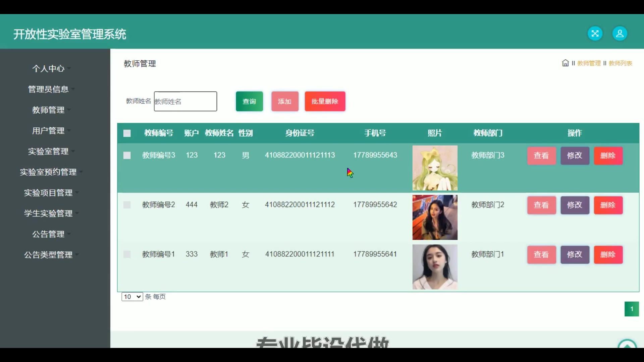Open photo thumbnail of 教师1

pyautogui.click(x=435, y=267)
